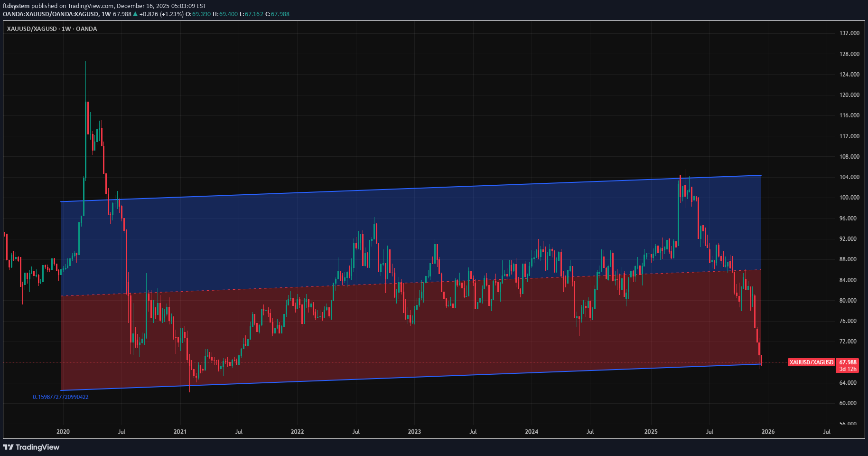This screenshot has height=456, width=868.
Task: Click the 3d 12h countdown label
Action: coord(848,369)
